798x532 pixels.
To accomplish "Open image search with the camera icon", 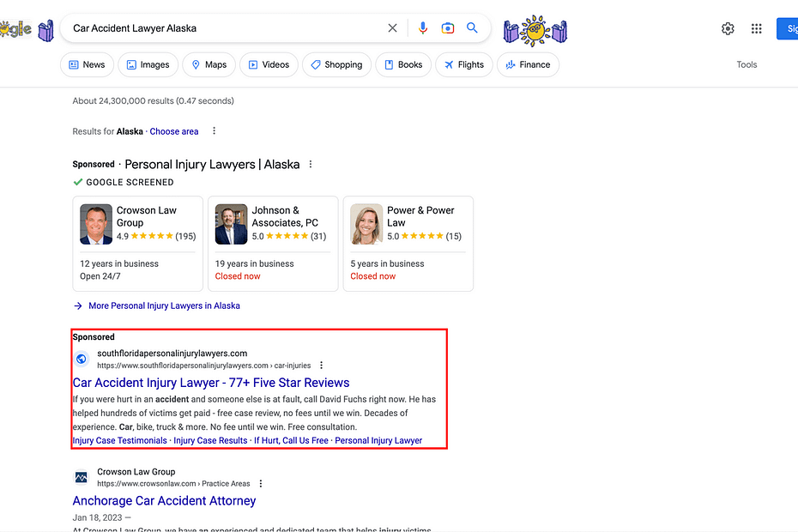I will pyautogui.click(x=447, y=28).
